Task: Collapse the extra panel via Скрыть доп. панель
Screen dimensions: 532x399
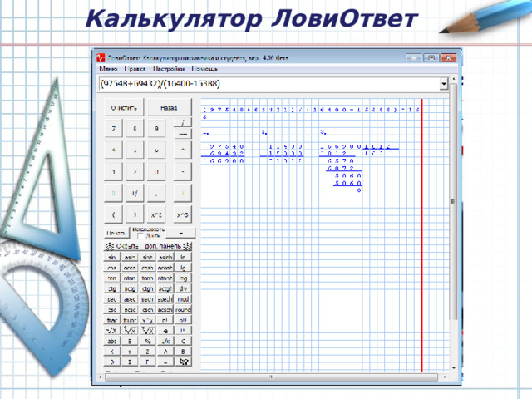Action: (148, 246)
